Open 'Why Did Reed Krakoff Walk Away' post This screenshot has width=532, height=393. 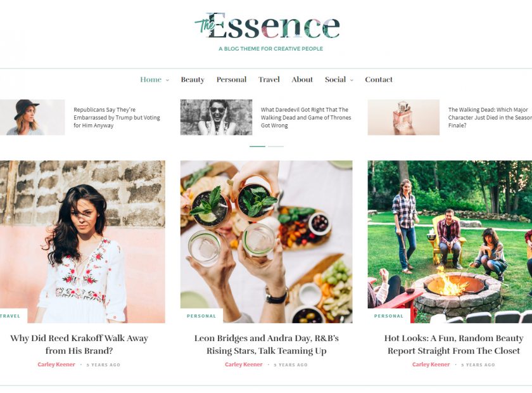coord(79,344)
